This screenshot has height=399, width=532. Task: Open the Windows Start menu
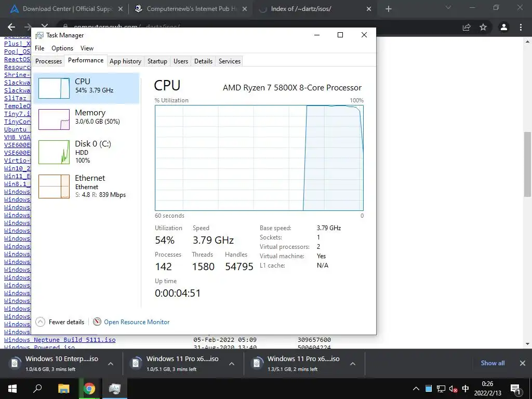click(12, 389)
